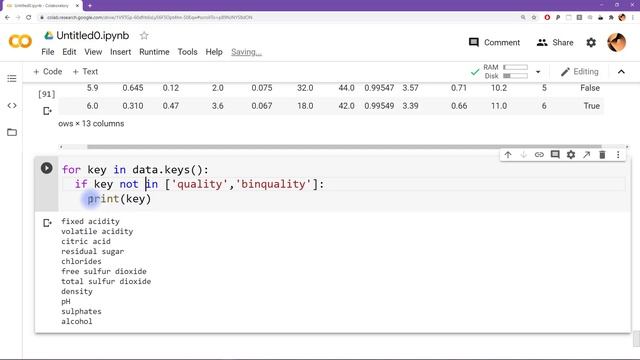Select 'sulphates' output line
Viewport: 640px width, 360px height.
(81, 311)
